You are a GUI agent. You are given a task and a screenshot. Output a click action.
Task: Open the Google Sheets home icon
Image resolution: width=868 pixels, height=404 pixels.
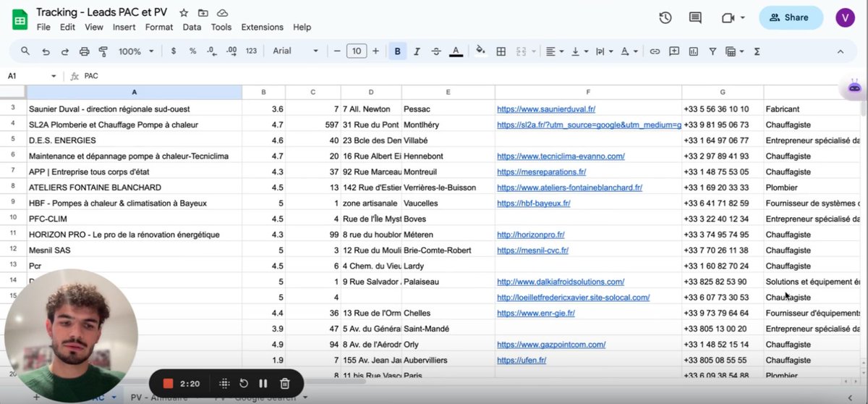20,20
